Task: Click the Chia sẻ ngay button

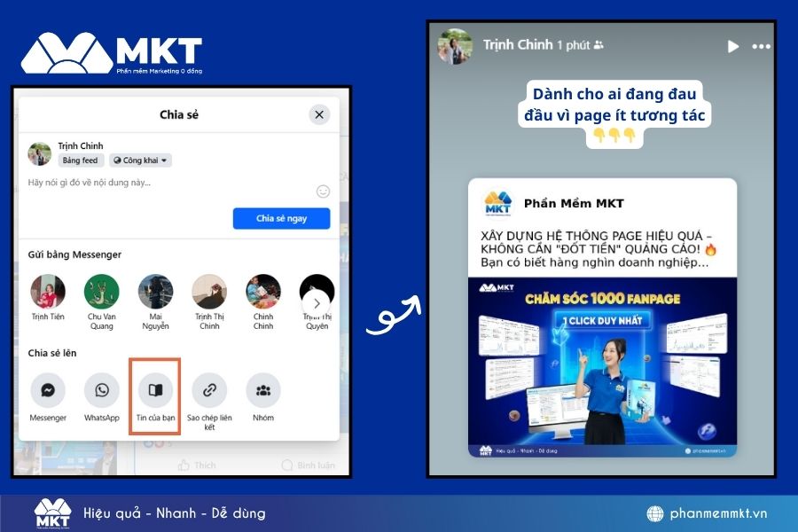Action: (281, 218)
